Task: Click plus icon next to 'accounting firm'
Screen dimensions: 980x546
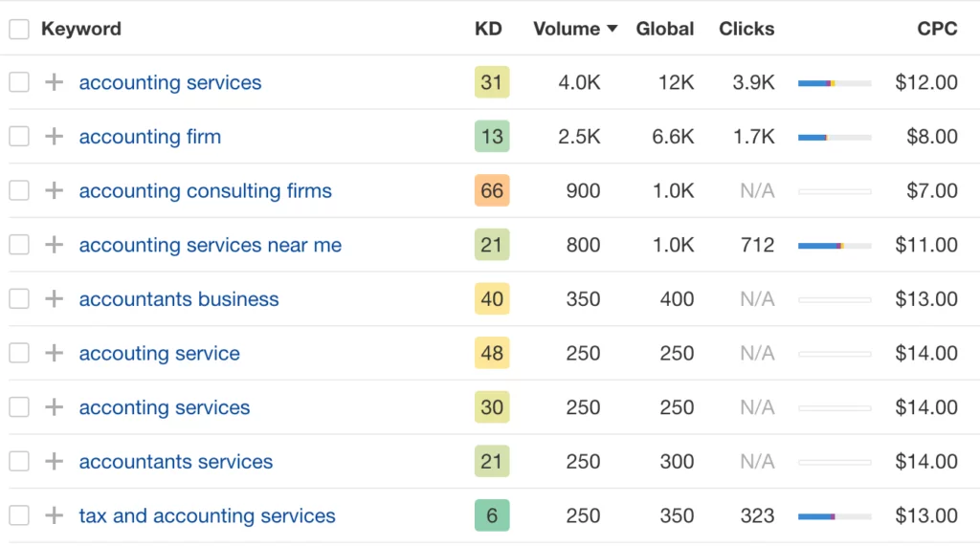Action: [x=55, y=137]
